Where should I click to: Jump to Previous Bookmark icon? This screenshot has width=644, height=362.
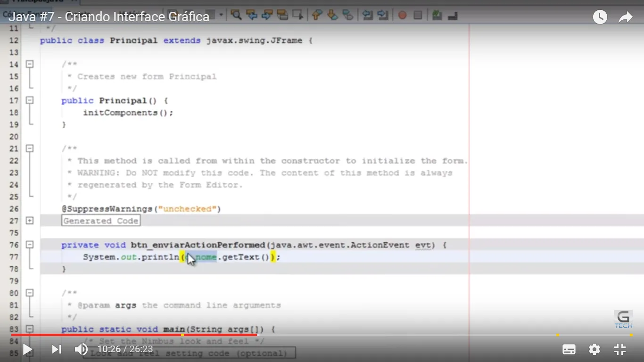click(x=317, y=15)
